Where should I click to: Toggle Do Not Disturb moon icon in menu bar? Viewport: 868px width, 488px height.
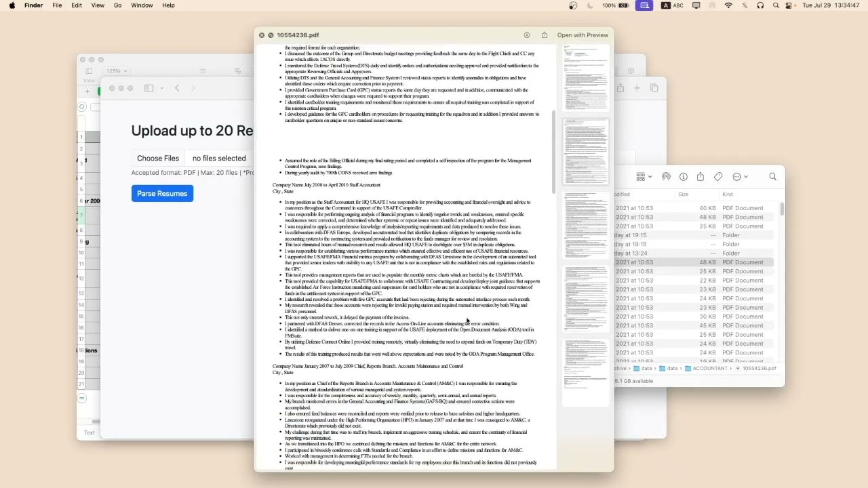click(x=590, y=5)
